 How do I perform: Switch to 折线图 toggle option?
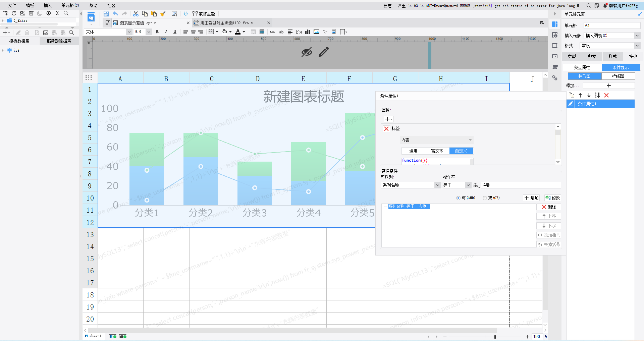coord(618,76)
